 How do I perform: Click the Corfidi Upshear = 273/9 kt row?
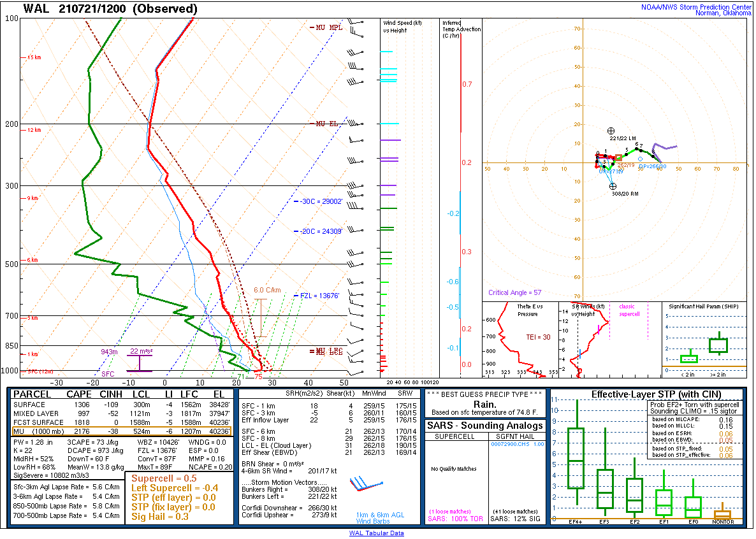289,515
